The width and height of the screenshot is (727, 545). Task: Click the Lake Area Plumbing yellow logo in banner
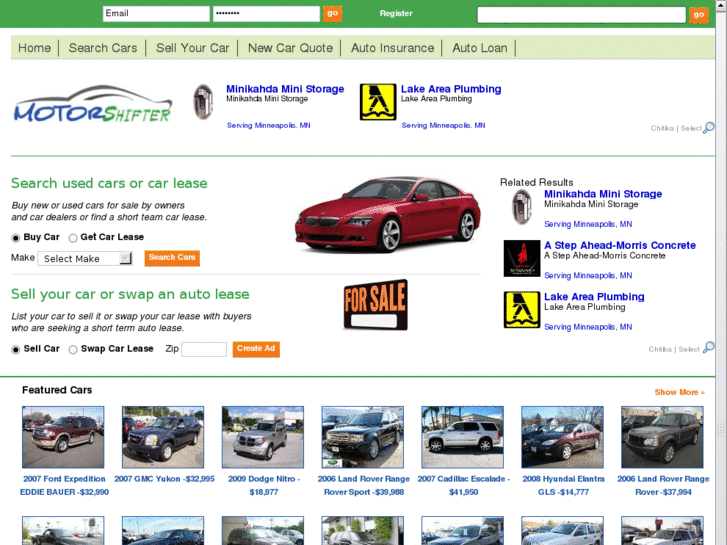tap(378, 102)
